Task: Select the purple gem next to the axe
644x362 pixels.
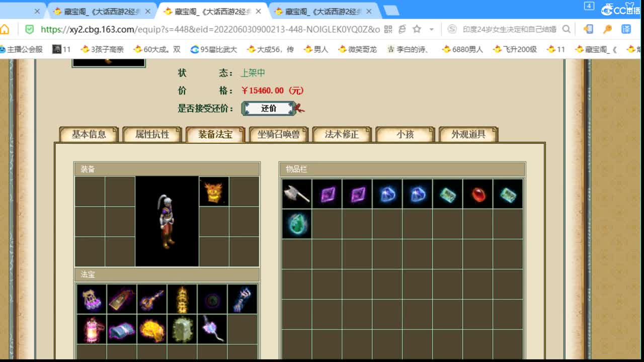Action: click(x=327, y=194)
